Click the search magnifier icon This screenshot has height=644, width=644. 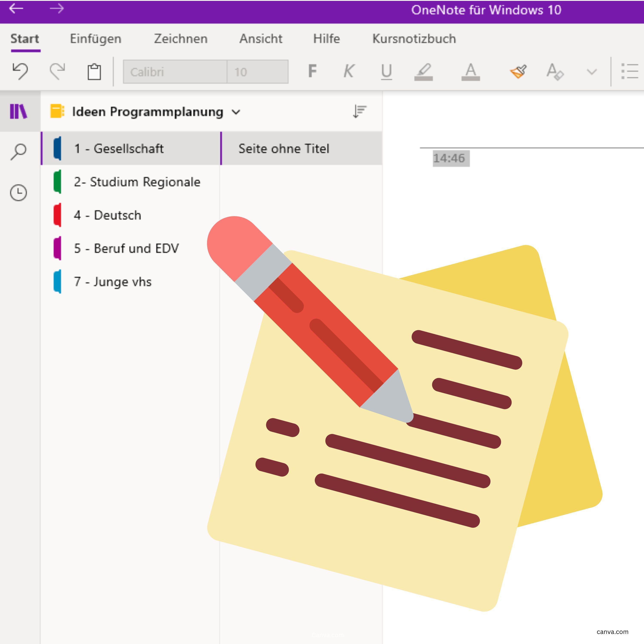[x=19, y=152]
